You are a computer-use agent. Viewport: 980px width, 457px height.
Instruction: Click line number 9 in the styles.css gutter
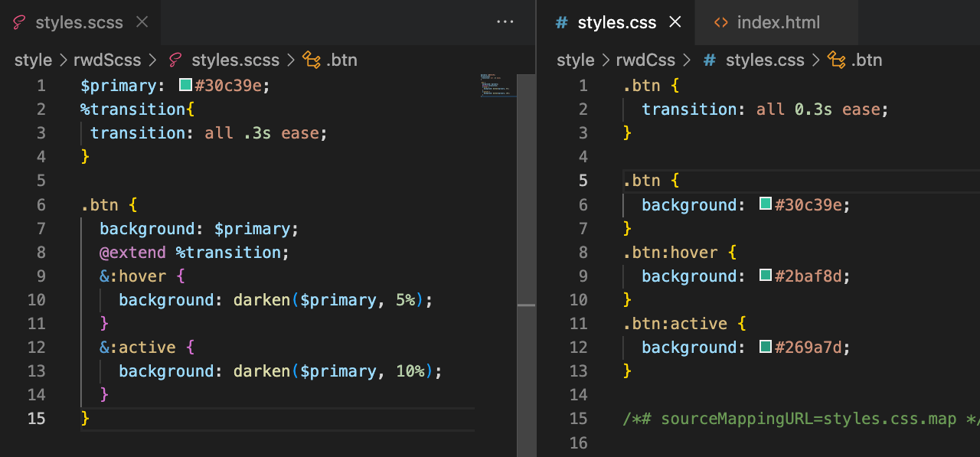583,276
